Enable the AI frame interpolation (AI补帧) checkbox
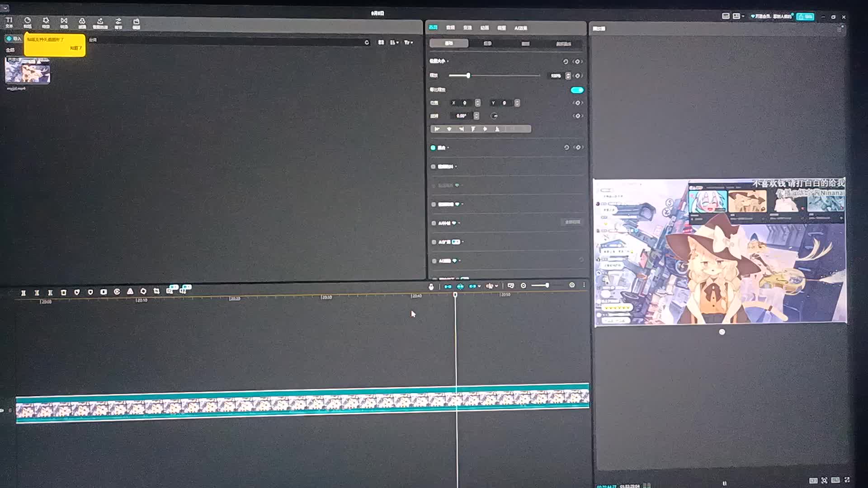 [x=434, y=223]
